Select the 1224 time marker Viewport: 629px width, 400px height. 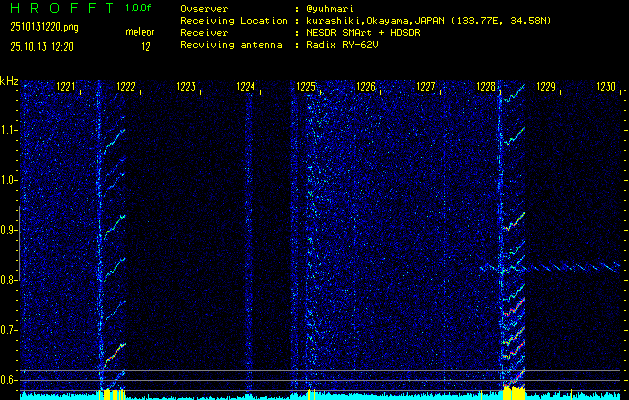[246, 87]
